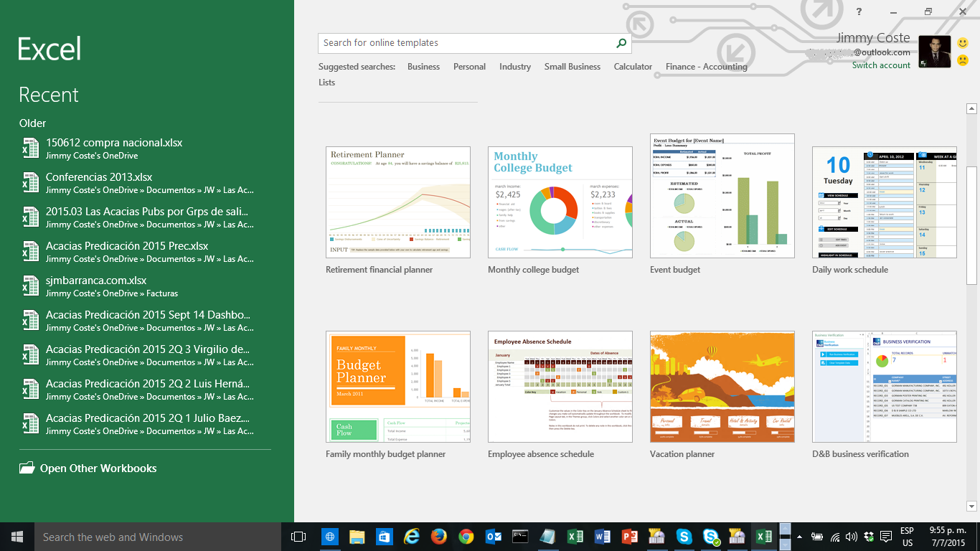Image resolution: width=980 pixels, height=551 pixels.
Task: Launch Google Chrome from the taskbar
Action: click(x=466, y=537)
